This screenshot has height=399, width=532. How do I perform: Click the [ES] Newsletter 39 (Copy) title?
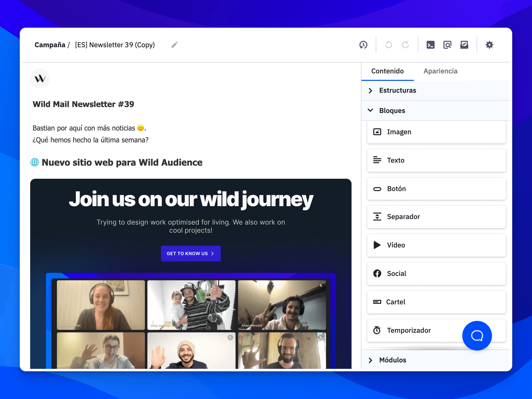point(115,45)
